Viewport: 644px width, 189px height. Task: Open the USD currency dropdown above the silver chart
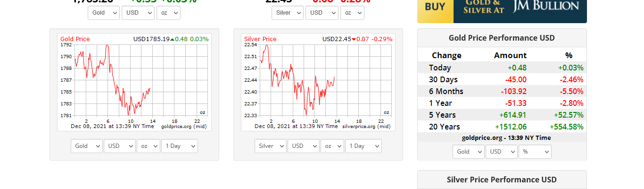coord(322,13)
